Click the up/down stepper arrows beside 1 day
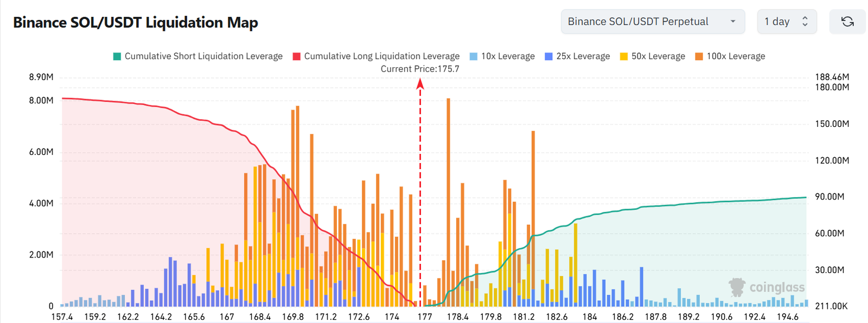The image size is (868, 323). click(x=805, y=22)
